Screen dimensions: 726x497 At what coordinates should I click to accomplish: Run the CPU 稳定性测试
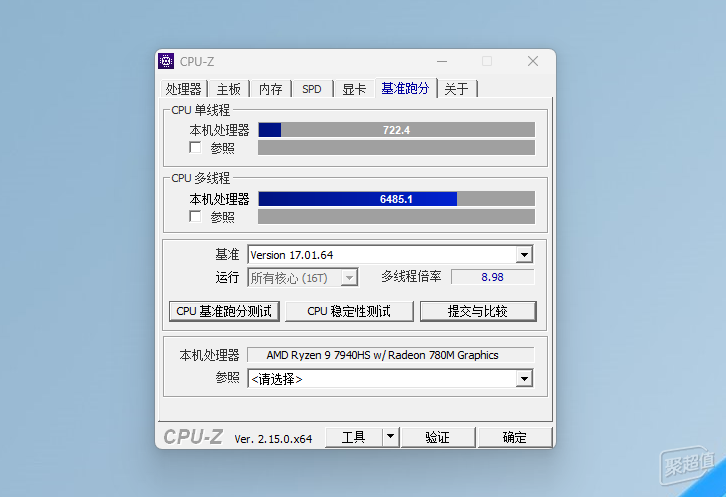[x=349, y=311]
